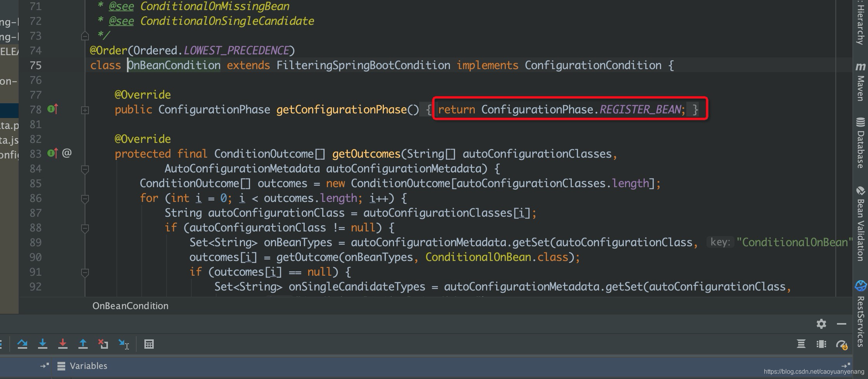Click @Override annotation on line 77
The height and width of the screenshot is (379, 868).
pos(143,95)
